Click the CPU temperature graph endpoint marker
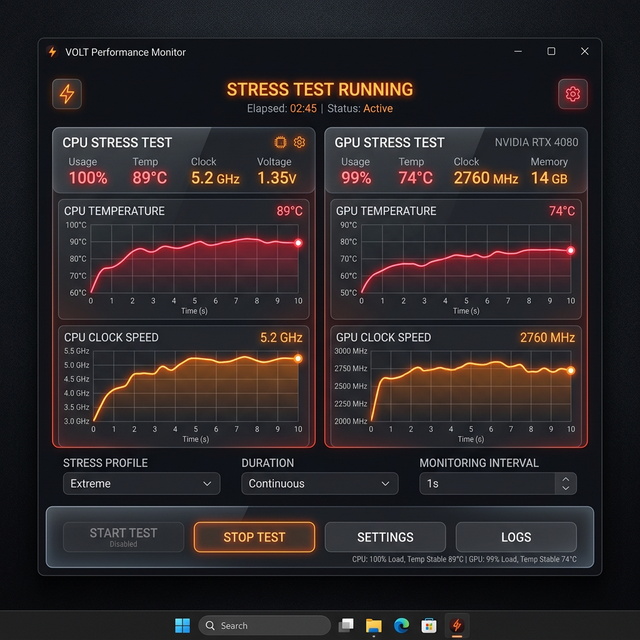The image size is (640, 640). tap(298, 243)
